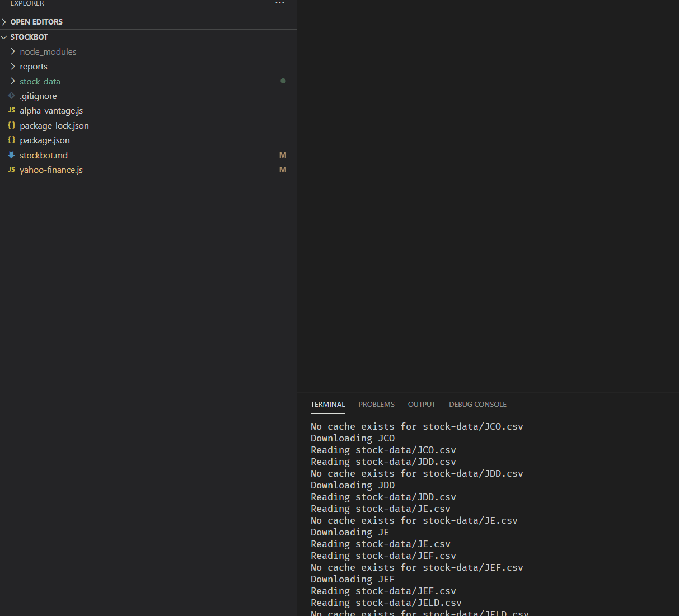Click terminal line 'Downloading JE'
The height and width of the screenshot is (616, 679).
[x=350, y=532]
